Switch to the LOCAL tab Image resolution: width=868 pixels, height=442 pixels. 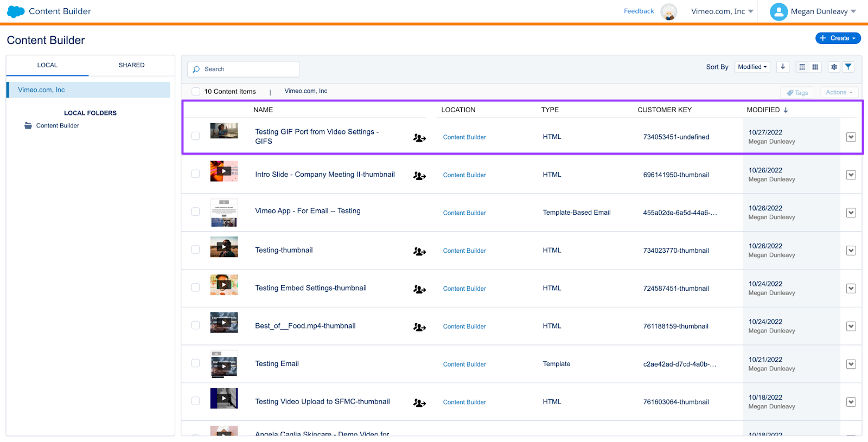tap(47, 65)
